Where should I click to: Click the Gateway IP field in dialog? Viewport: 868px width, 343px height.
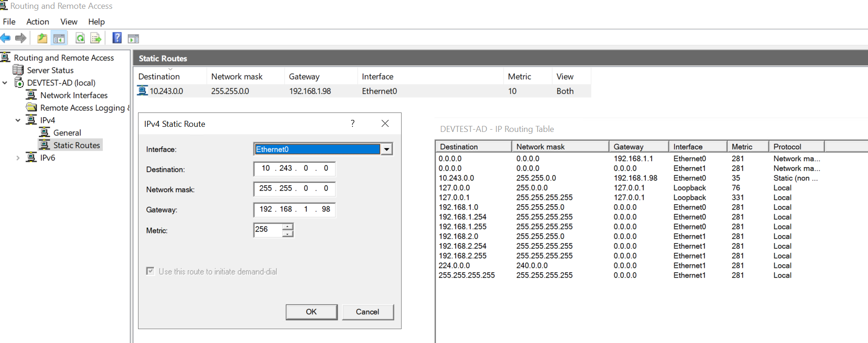click(x=294, y=209)
